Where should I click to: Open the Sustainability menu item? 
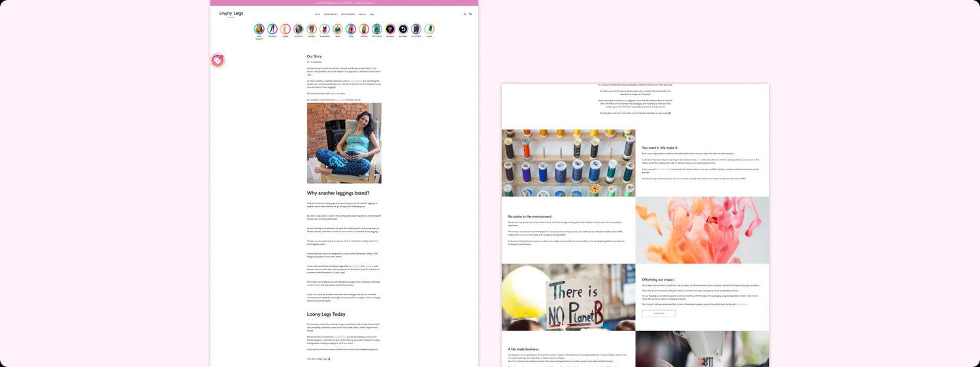click(x=331, y=14)
